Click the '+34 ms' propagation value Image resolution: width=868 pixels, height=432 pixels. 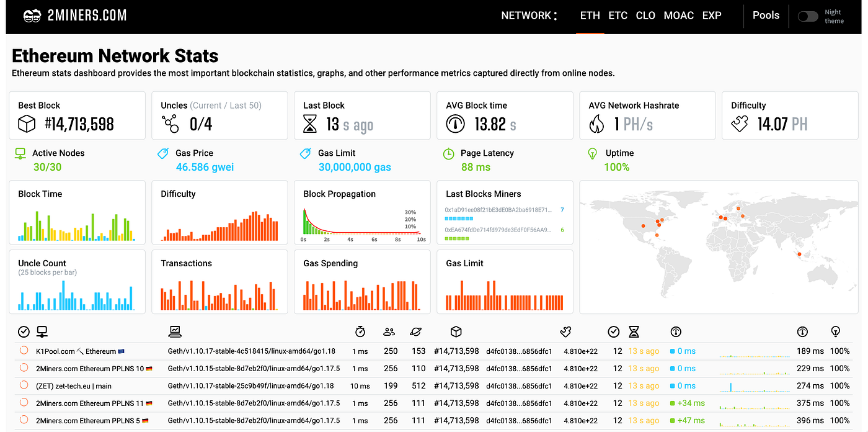pyautogui.click(x=691, y=403)
